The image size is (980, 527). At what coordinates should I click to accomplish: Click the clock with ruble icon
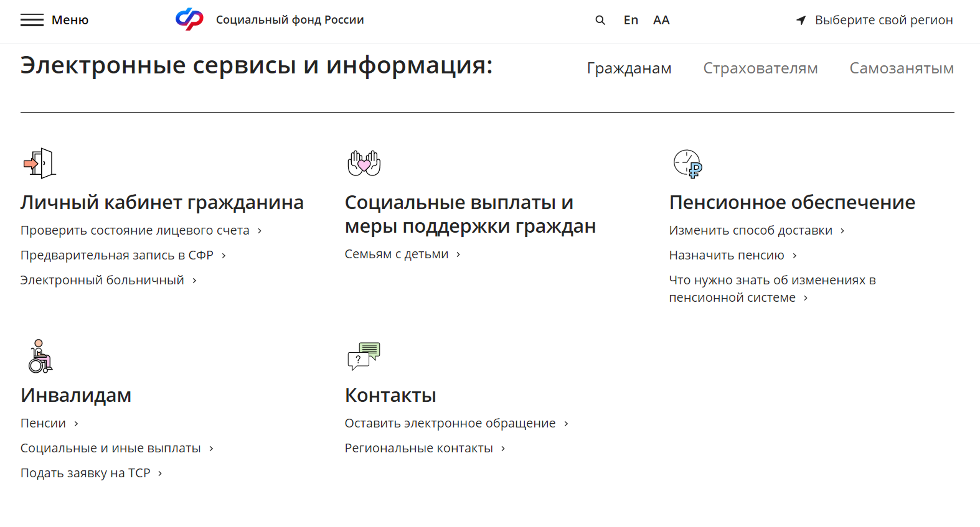tap(688, 164)
